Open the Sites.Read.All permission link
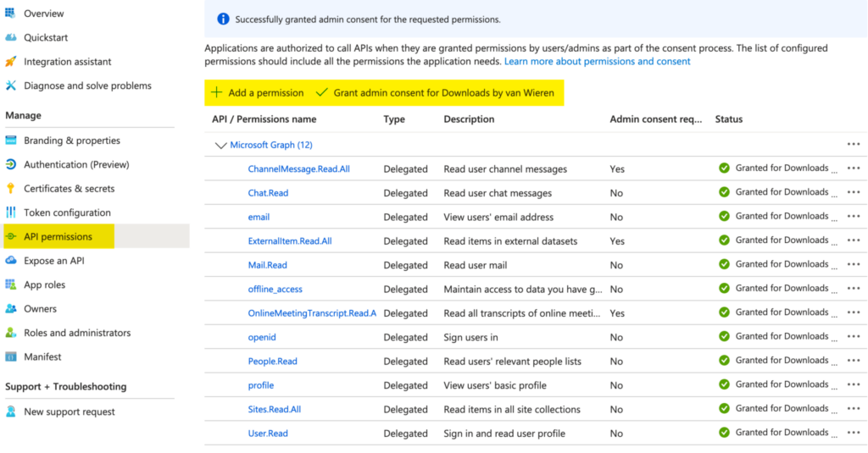This screenshot has height=453, width=868. click(x=275, y=409)
